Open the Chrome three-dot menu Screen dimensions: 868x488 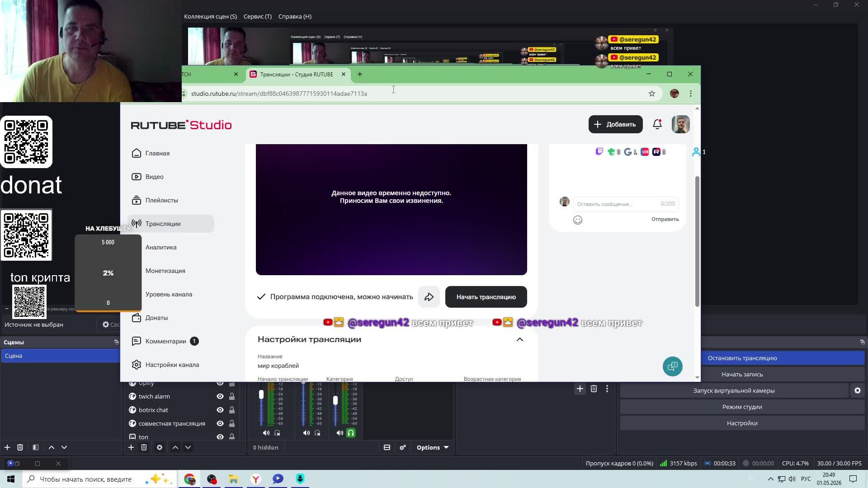point(691,94)
